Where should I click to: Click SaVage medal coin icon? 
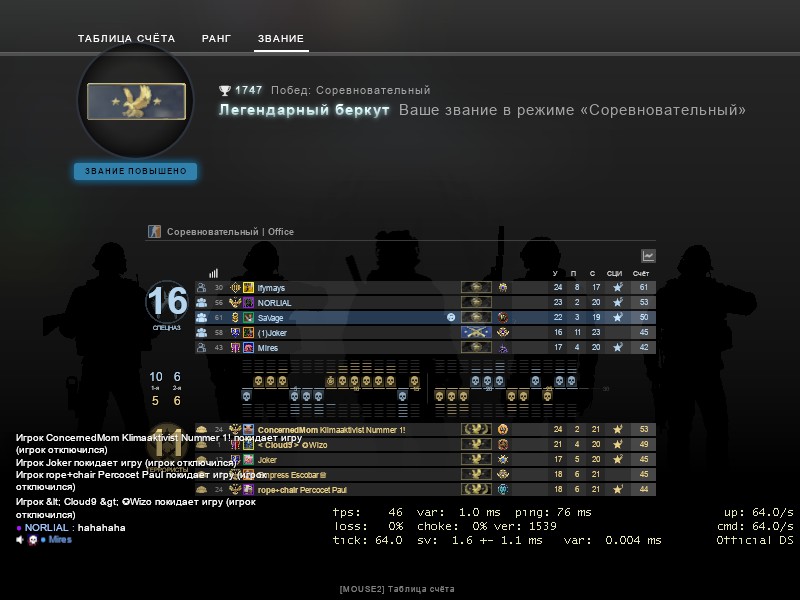point(503,317)
